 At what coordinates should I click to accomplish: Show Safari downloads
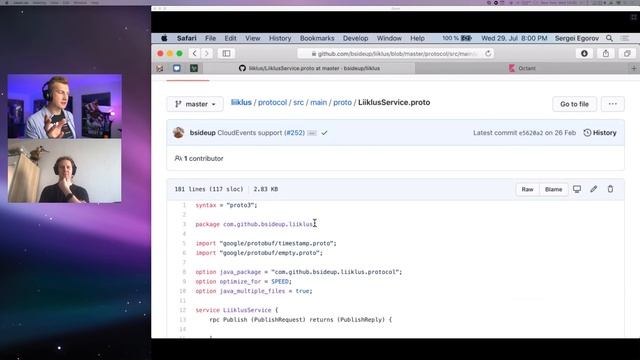point(584,53)
